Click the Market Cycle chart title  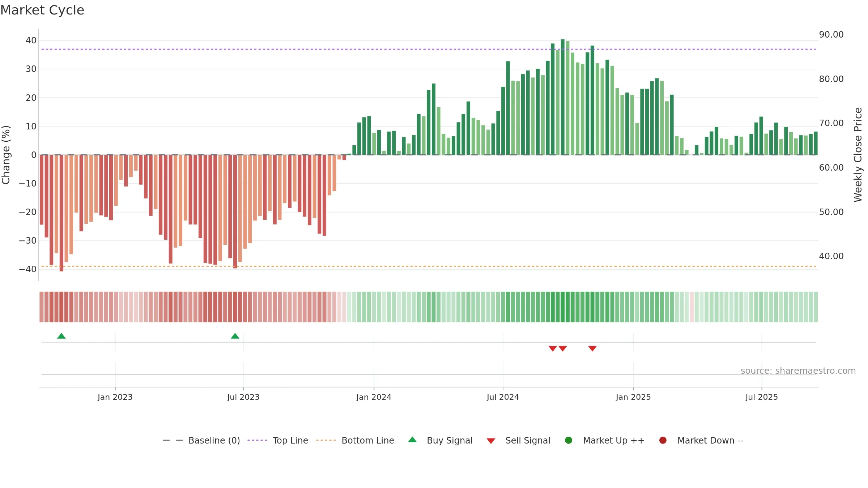(x=42, y=10)
